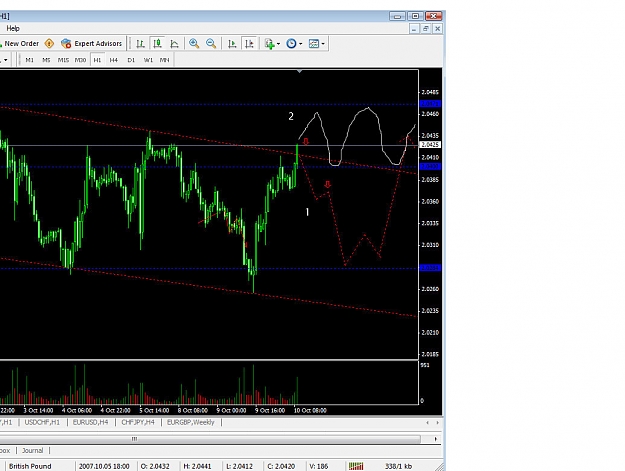Select the MN timeframe
Image resolution: width=625 pixels, height=471 pixels.
165,60
